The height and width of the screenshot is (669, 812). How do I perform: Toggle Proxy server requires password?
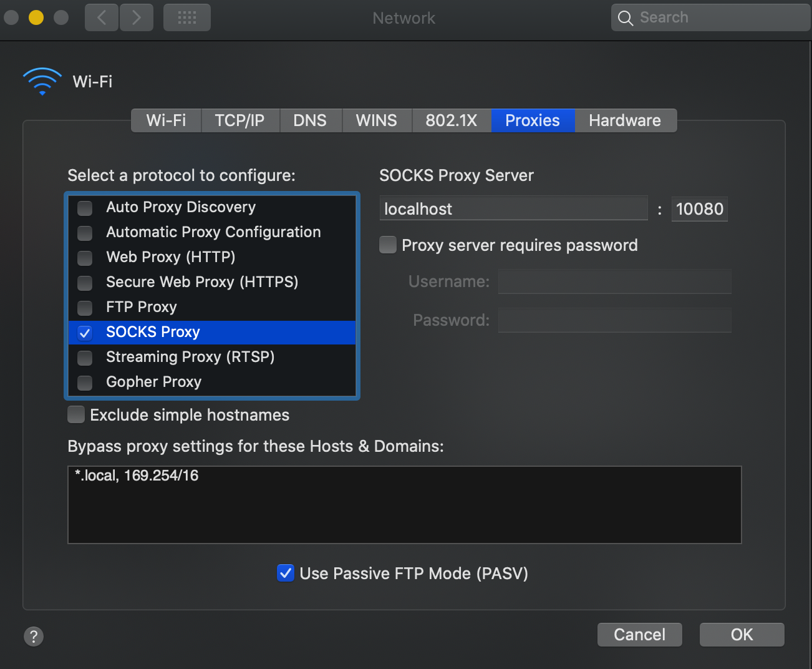388,245
